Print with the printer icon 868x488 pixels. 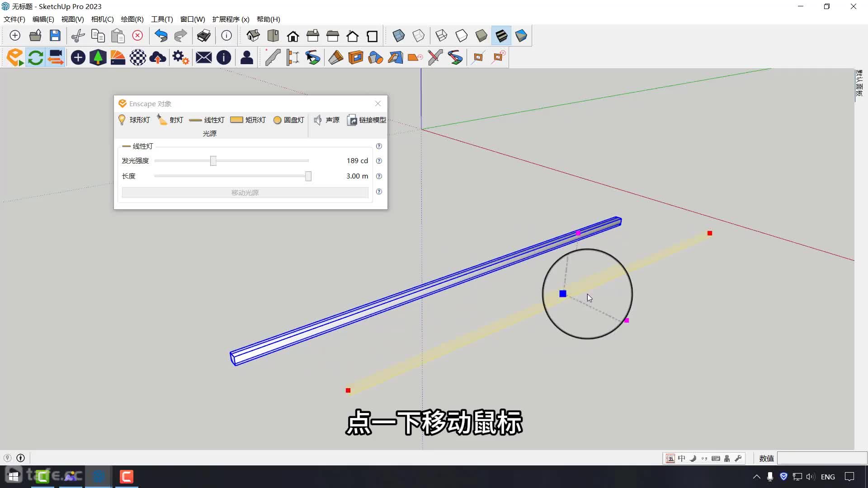tap(203, 36)
